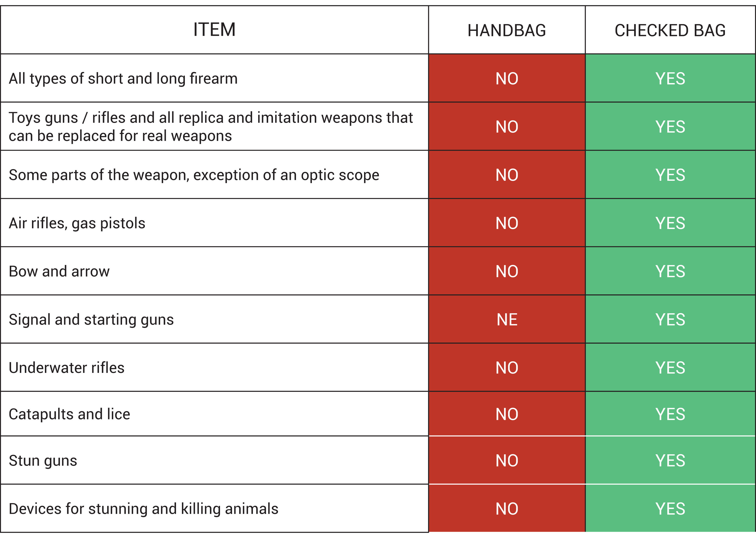This screenshot has height=538, width=756.
Task: Click the handbag NO cell for all firearms row
Action: (507, 79)
